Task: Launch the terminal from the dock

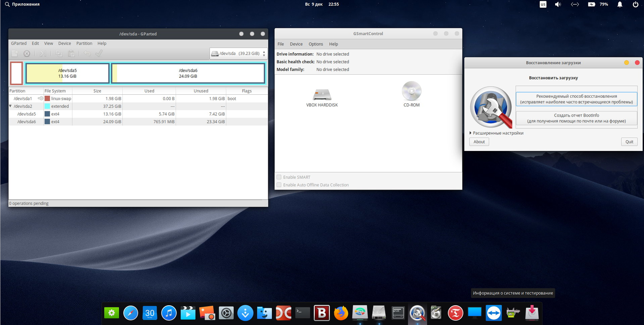Action: pyautogui.click(x=303, y=313)
